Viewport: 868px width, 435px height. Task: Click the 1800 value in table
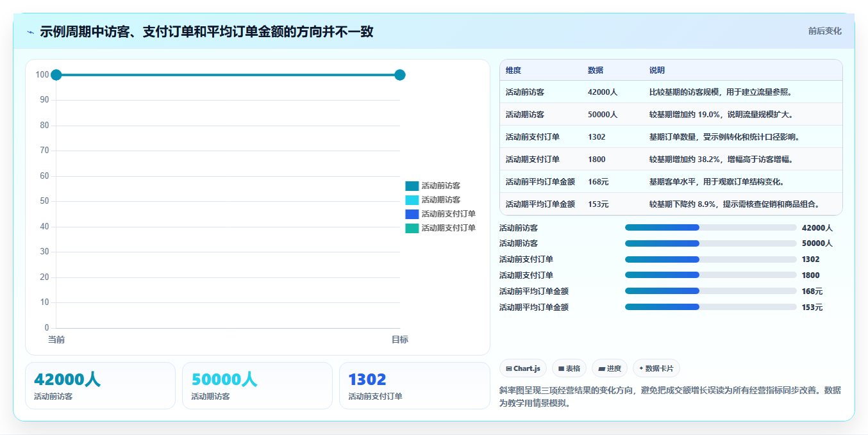(597, 160)
